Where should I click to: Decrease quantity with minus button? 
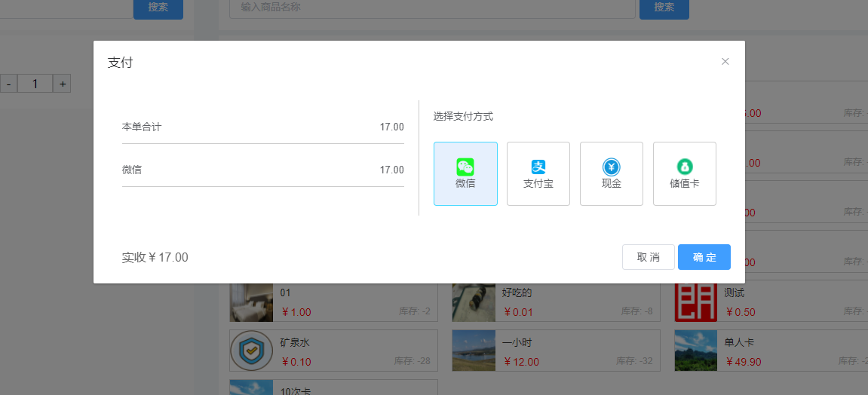pos(8,84)
